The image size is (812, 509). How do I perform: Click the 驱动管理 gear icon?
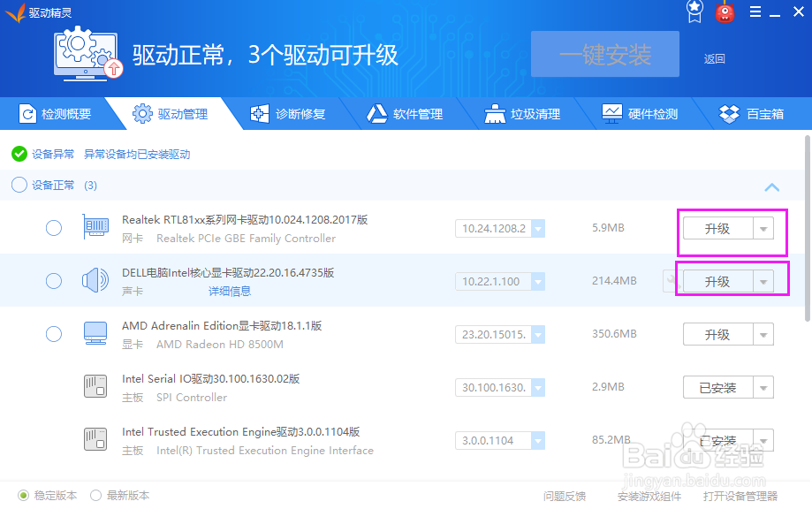[142, 113]
